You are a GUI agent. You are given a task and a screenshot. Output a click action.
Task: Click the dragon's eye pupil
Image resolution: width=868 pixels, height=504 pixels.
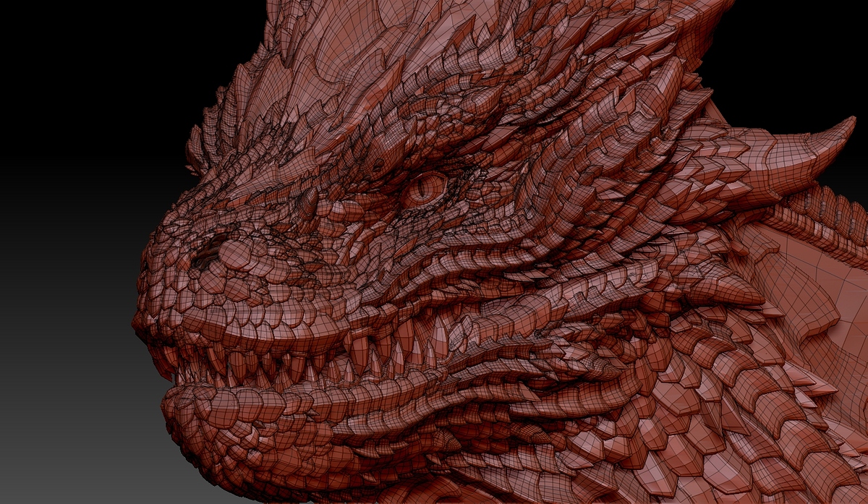(x=426, y=189)
